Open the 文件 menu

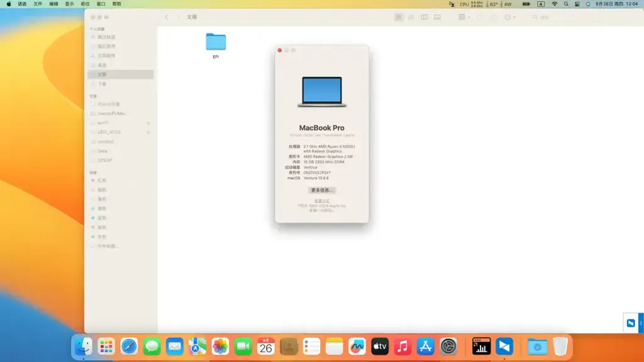coord(38,4)
